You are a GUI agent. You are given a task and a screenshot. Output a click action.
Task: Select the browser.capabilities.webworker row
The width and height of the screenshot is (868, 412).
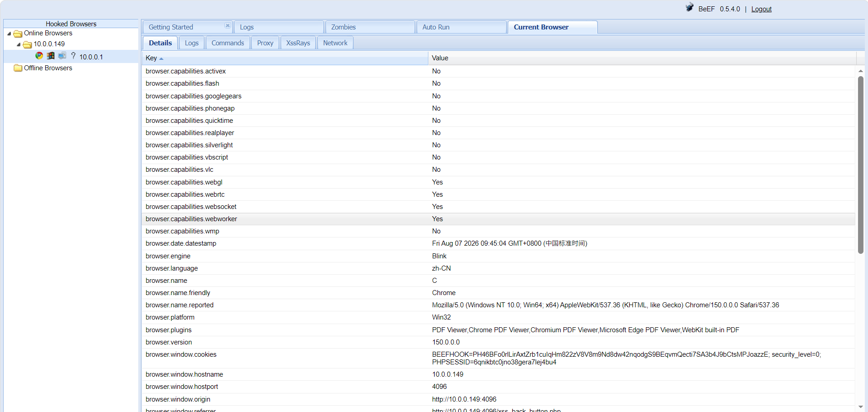tap(499, 219)
